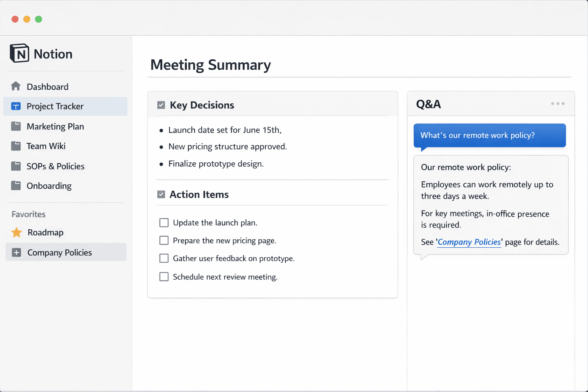Select the Dashboard home icon

coord(16,86)
